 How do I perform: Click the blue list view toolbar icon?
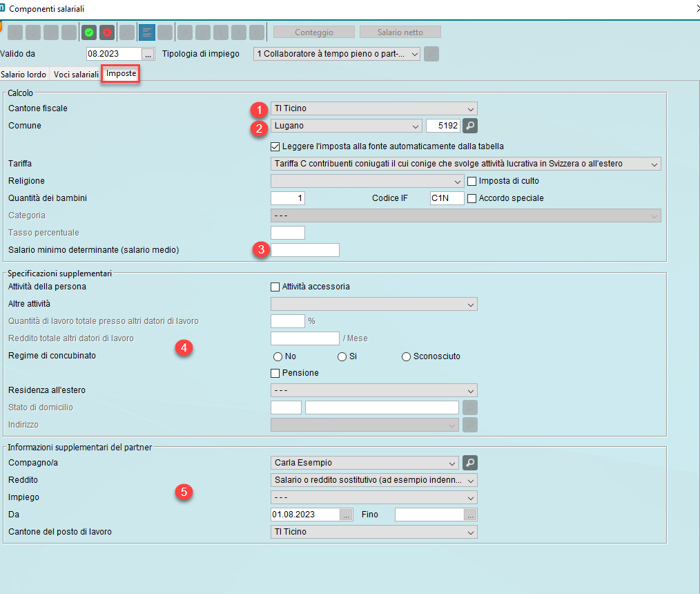(x=147, y=32)
